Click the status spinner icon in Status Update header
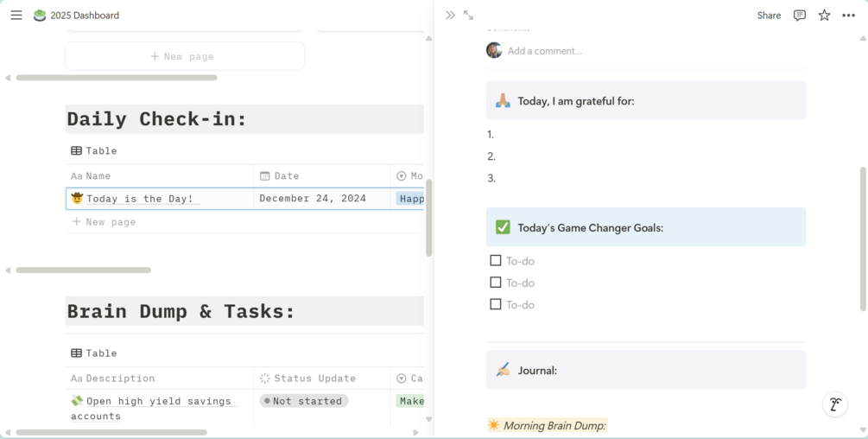 pos(264,379)
